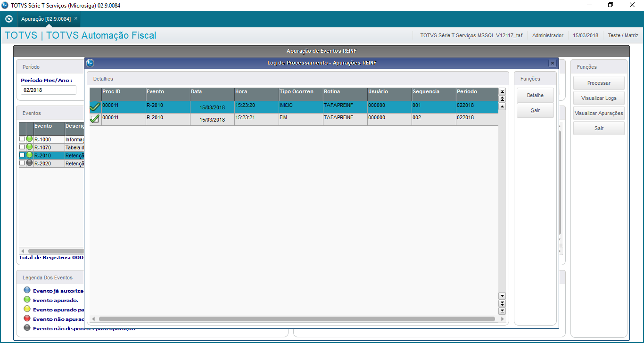Sort by the Proc ID column header
Image resolution: width=644 pixels, height=343 pixels.
coord(124,94)
